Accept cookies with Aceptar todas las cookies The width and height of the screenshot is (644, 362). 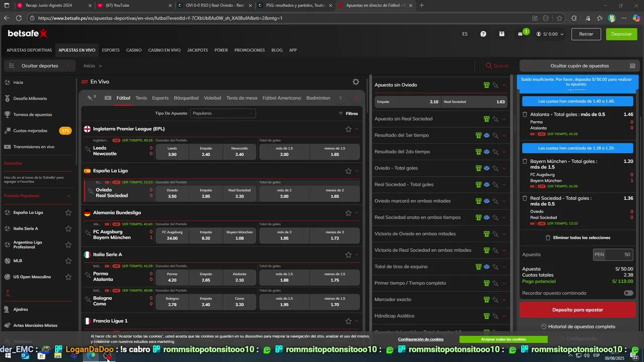(503, 339)
